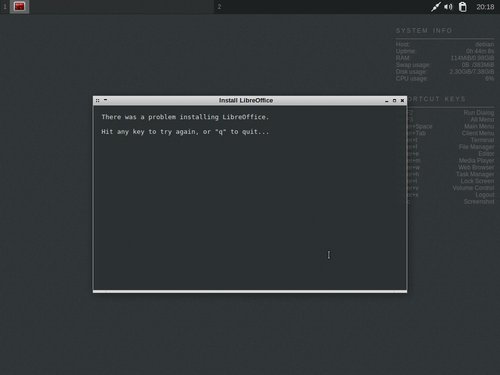The width and height of the screenshot is (500, 375).
Task: Open the window menu icon left of title
Action: tap(97, 100)
